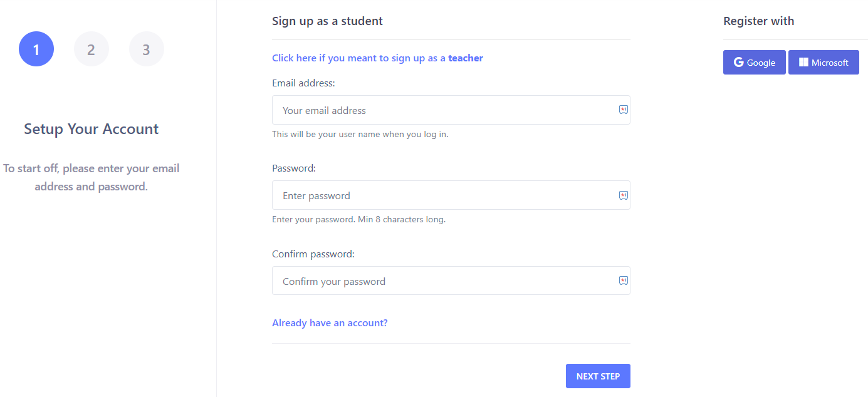Jump to step 3 circle indicator
Screen dimensions: 868x397
pyautogui.click(x=147, y=49)
